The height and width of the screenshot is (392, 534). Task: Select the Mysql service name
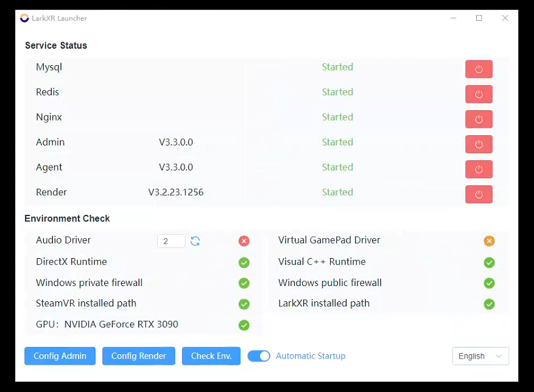point(49,68)
